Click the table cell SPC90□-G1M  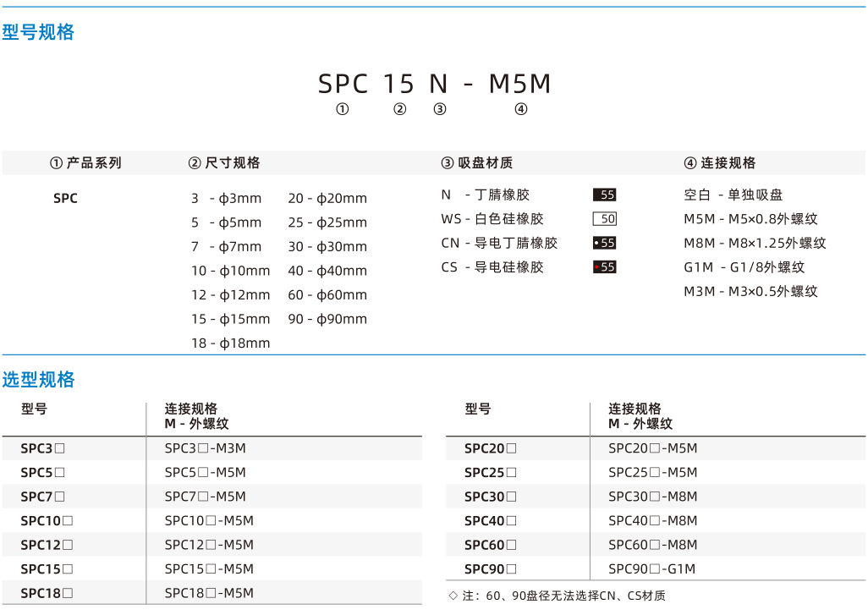tap(652, 569)
